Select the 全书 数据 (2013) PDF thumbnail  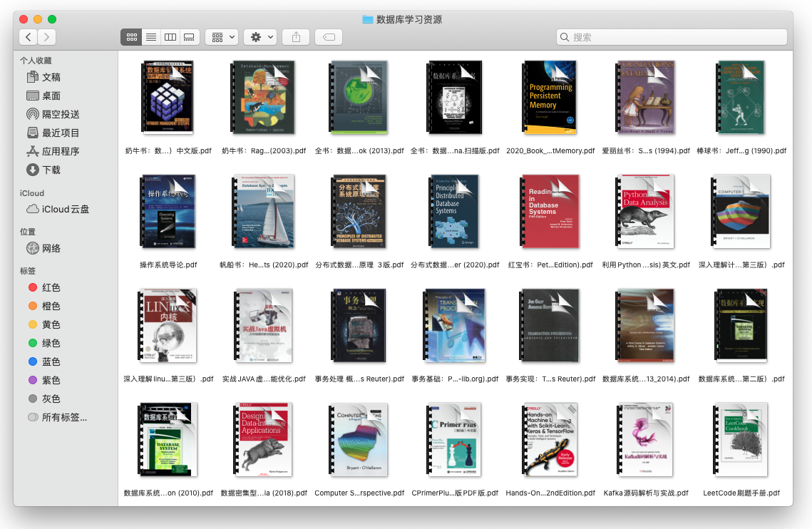click(x=359, y=98)
